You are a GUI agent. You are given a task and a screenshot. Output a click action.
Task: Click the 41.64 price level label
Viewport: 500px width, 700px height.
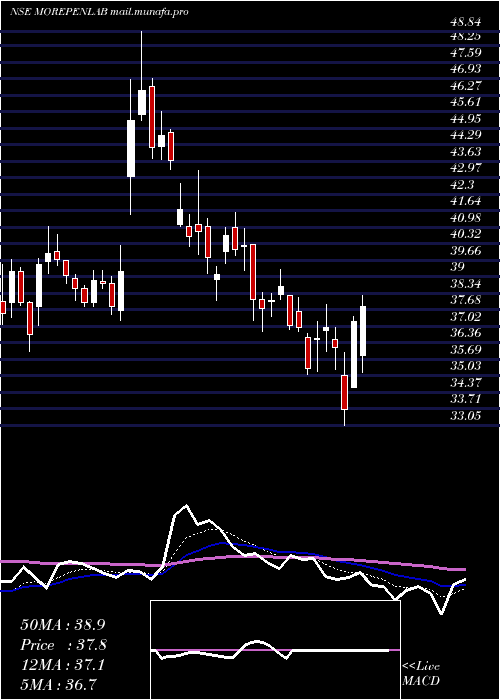point(465,201)
